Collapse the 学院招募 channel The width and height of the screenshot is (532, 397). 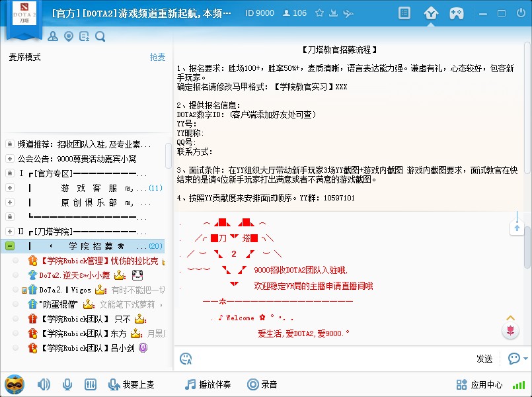click(x=10, y=246)
